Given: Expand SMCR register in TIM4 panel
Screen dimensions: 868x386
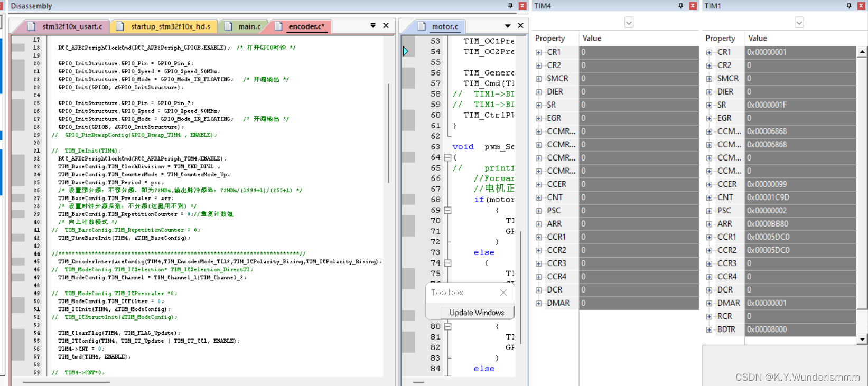Looking at the screenshot, I should (539, 79).
